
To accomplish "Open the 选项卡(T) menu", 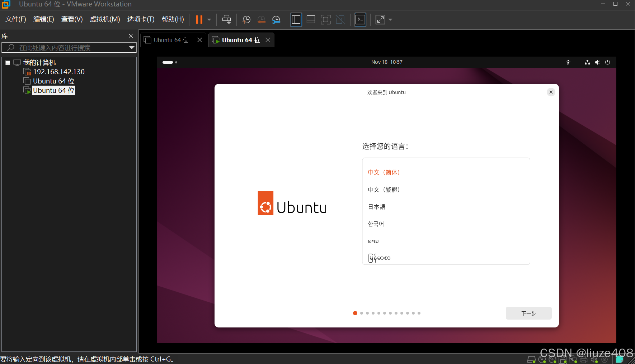I will tap(141, 19).
